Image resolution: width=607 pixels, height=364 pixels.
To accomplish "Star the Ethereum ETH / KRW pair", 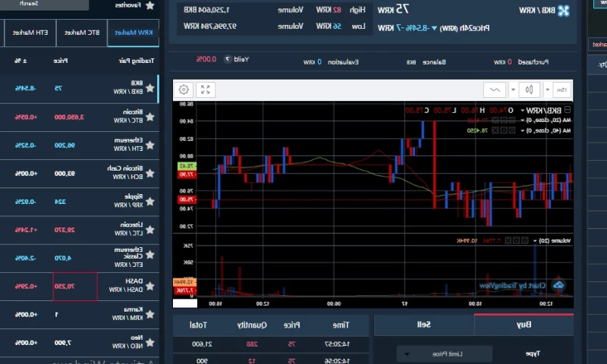I will (x=150, y=145).
